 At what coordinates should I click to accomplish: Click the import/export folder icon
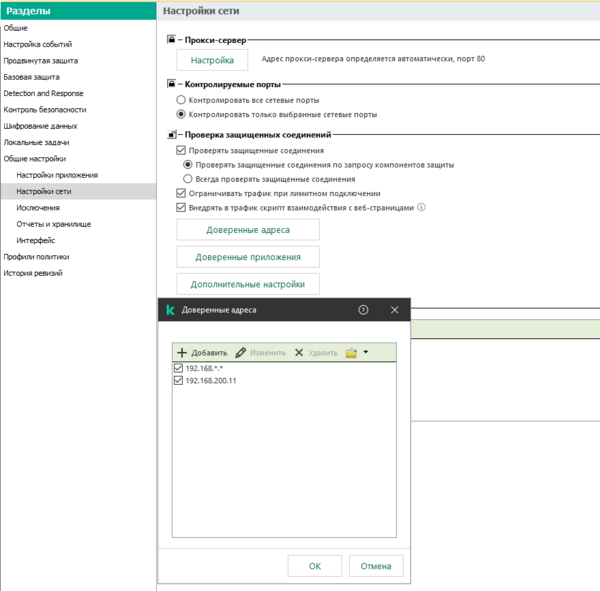coord(351,353)
